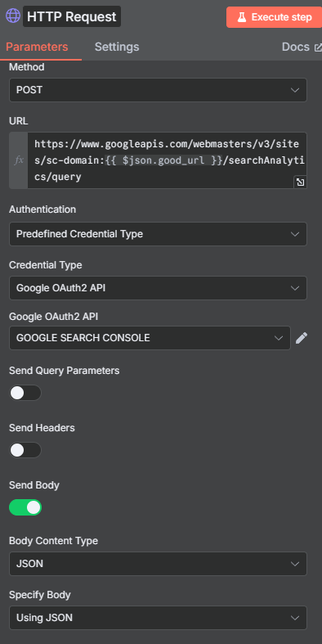Click the flask icon on Execute step
The height and width of the screenshot is (644, 322).
pyautogui.click(x=242, y=17)
